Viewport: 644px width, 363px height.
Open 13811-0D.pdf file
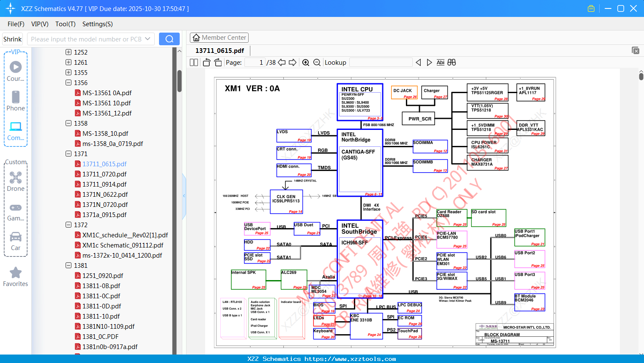101,306
